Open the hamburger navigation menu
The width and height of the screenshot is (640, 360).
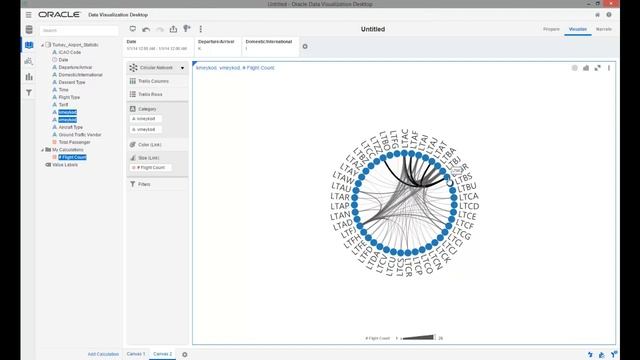click(x=29, y=15)
